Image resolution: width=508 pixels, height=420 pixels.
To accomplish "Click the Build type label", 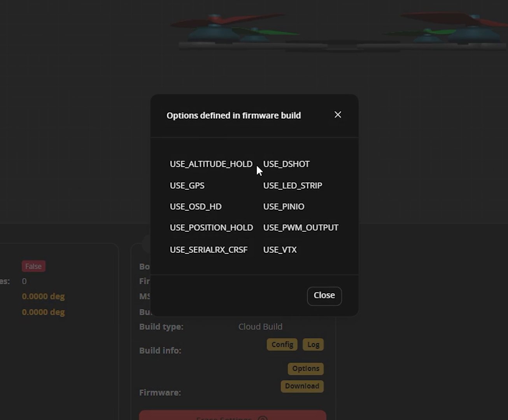I will point(161,327).
